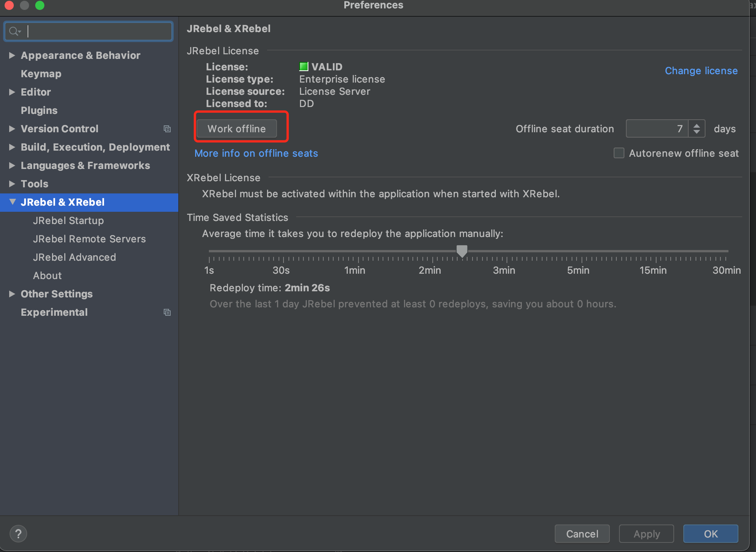
Task: Open More info on offline seats link
Action: pos(256,153)
